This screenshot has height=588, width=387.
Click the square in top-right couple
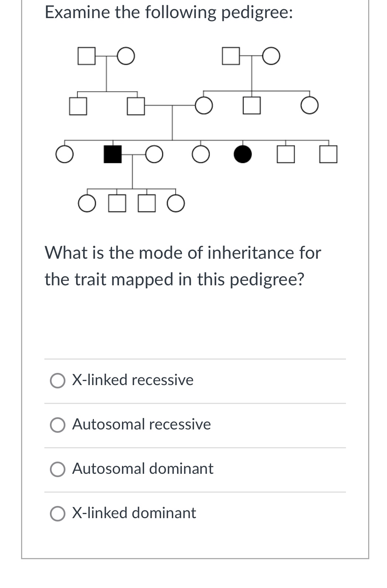pos(230,56)
